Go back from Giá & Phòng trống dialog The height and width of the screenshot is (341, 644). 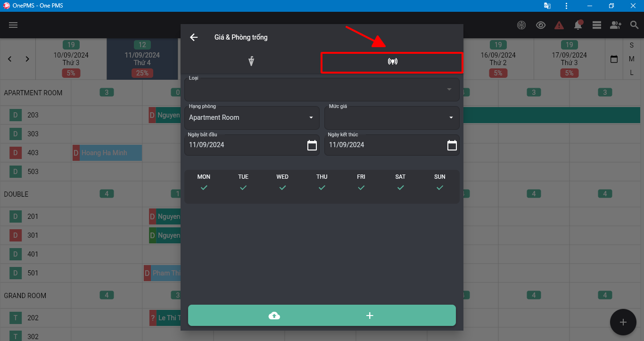click(x=194, y=37)
